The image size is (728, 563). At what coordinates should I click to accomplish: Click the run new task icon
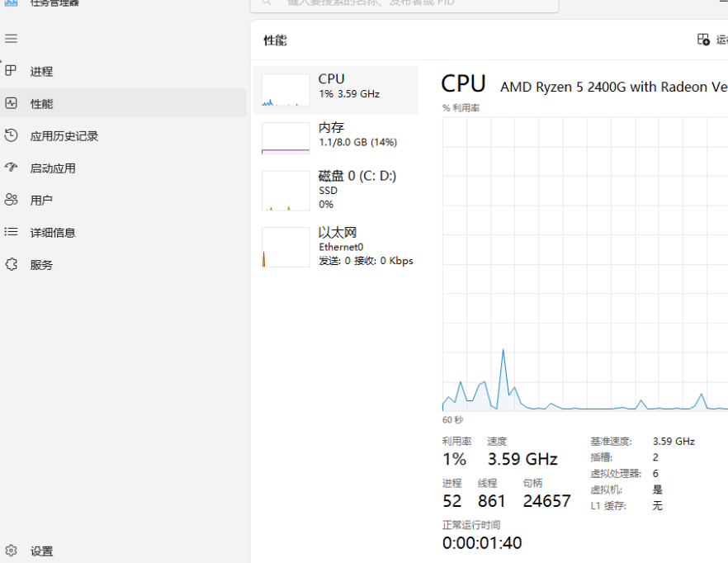point(703,40)
